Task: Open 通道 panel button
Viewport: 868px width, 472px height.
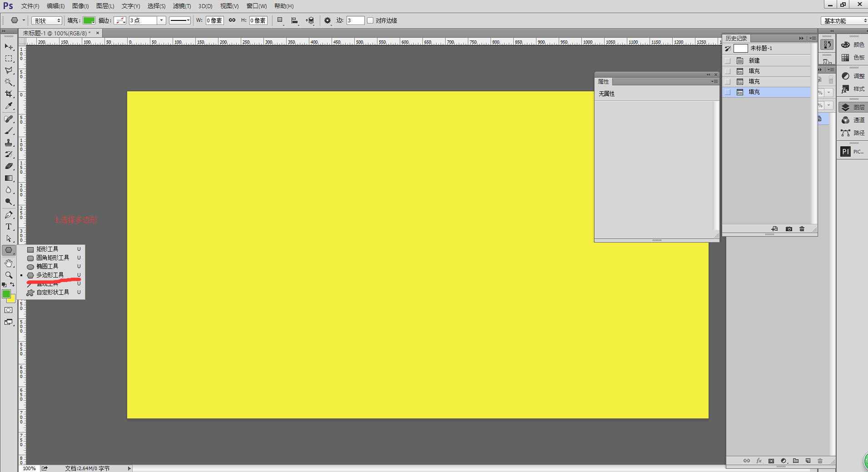Action: [853, 120]
